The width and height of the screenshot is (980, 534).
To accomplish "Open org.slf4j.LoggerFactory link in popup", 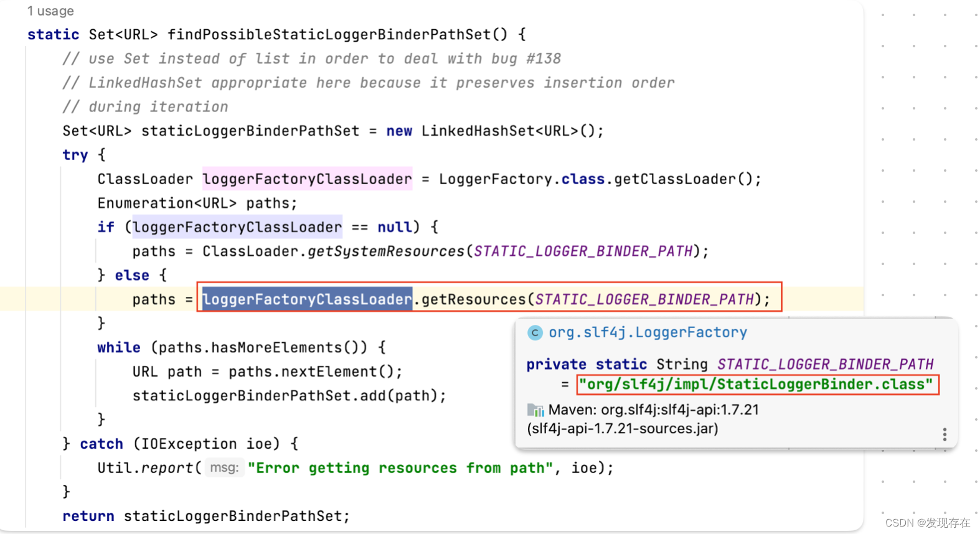I will pyautogui.click(x=648, y=333).
